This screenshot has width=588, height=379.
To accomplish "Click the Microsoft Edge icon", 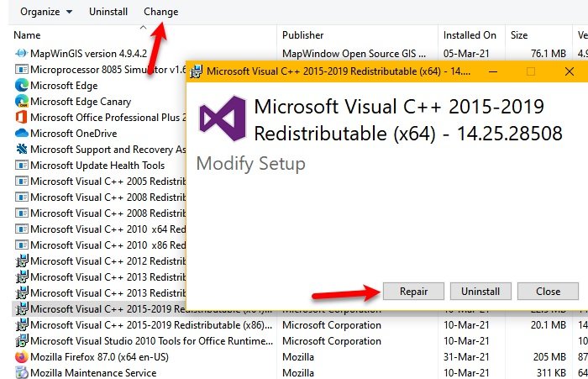I will click(22, 85).
